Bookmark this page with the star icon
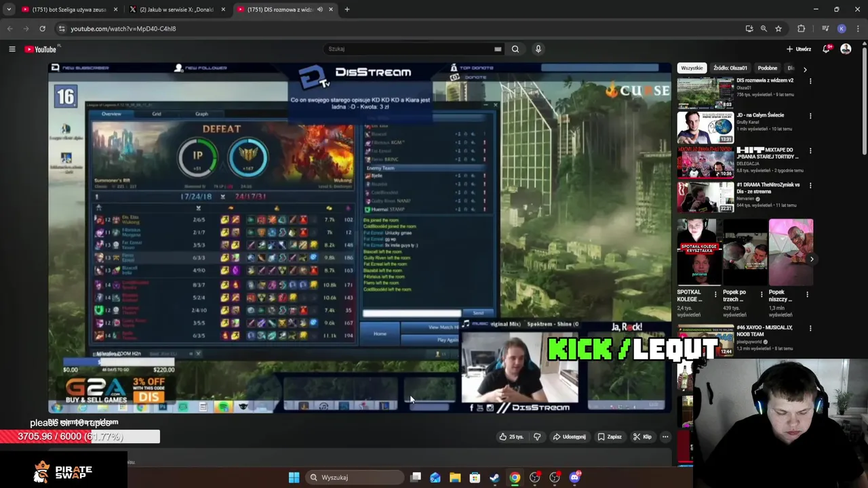This screenshot has height=488, width=868. tap(778, 28)
